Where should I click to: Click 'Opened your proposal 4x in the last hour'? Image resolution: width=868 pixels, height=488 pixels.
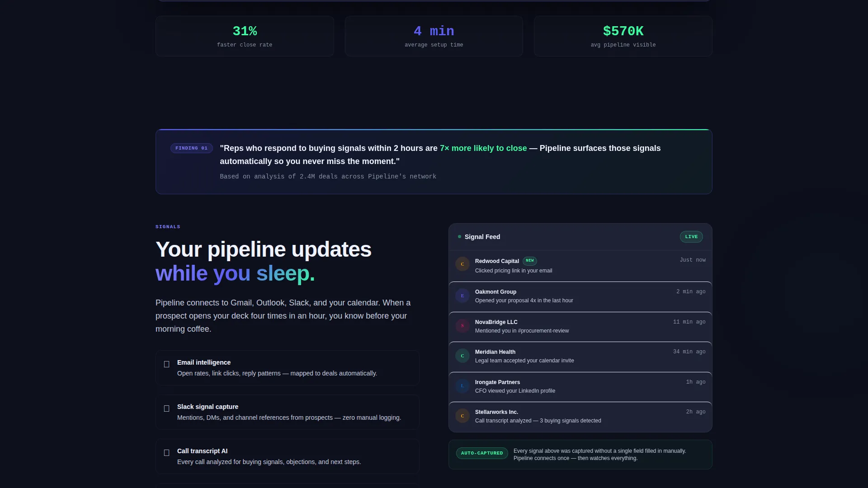(524, 300)
